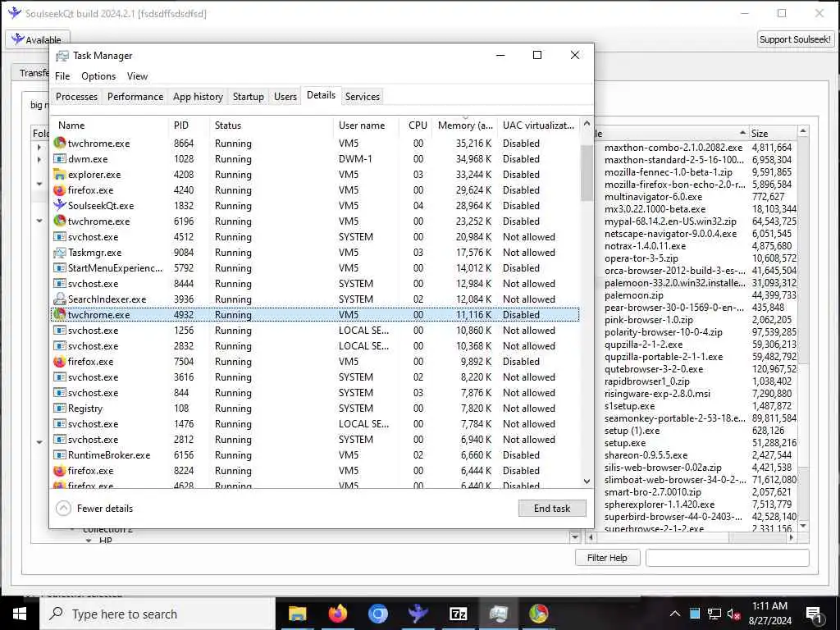Click the firefox.exe icon with PID 4240

point(59,189)
